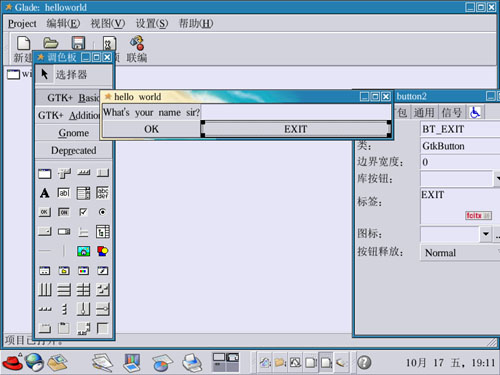The image size is (500, 375).
Task: Choose the Toggle Button widget
Action: (64, 212)
